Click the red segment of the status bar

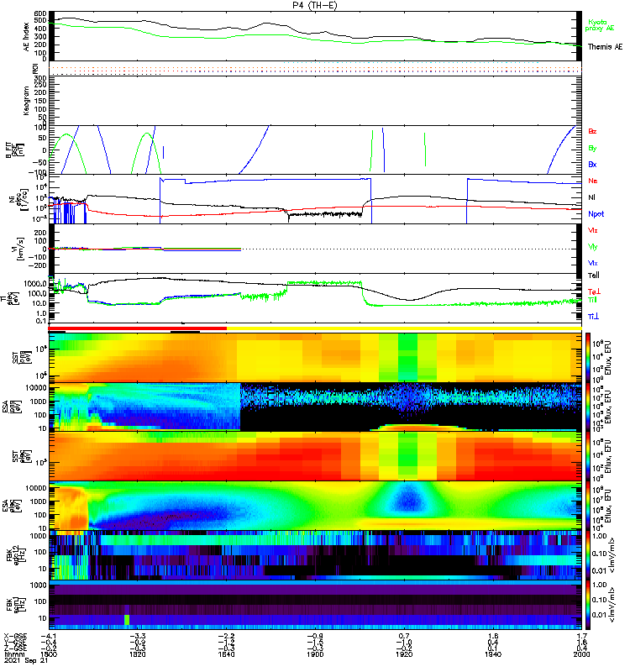click(138, 328)
